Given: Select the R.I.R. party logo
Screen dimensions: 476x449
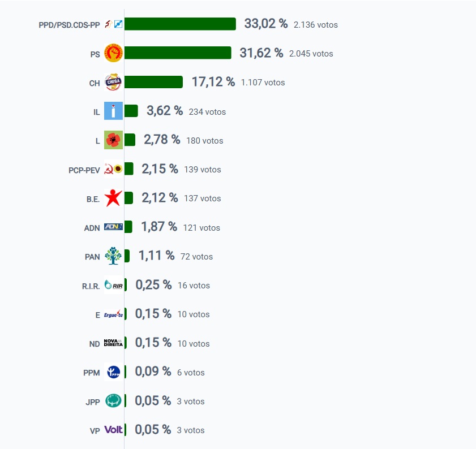Looking at the screenshot, I should click(x=113, y=285).
